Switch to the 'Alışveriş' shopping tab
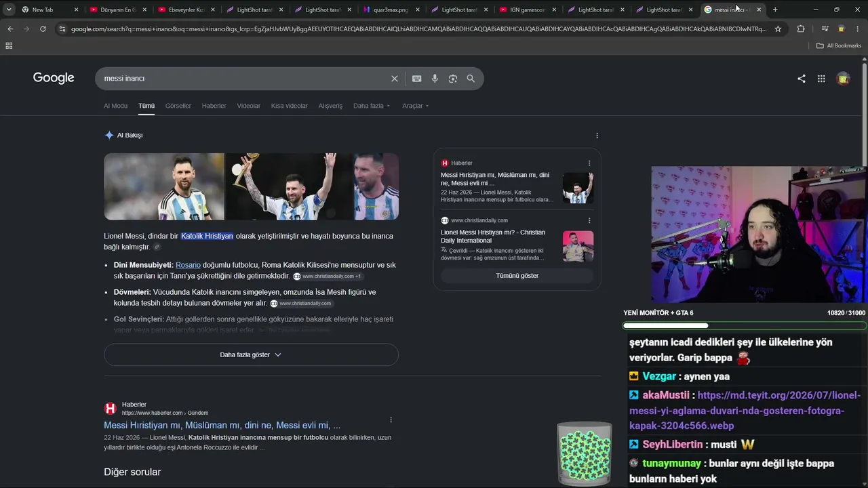The image size is (868, 488). point(330,106)
